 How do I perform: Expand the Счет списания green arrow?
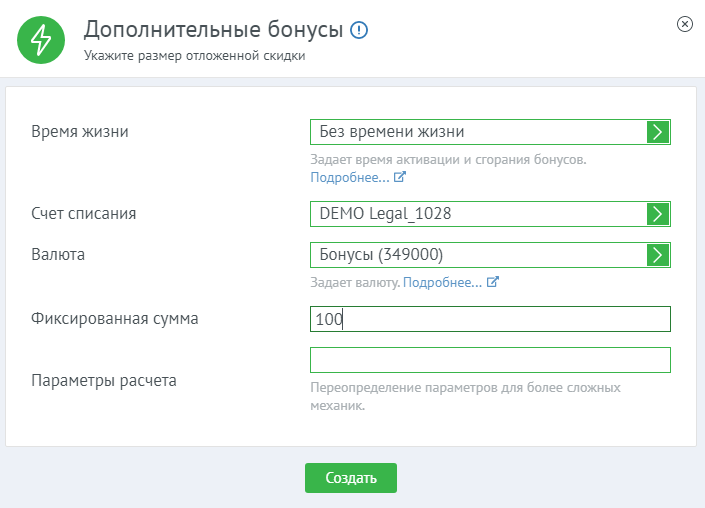657,213
